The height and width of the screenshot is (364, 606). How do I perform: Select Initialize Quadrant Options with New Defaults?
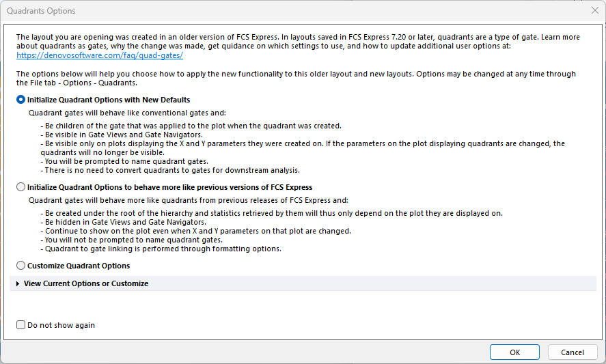click(21, 100)
